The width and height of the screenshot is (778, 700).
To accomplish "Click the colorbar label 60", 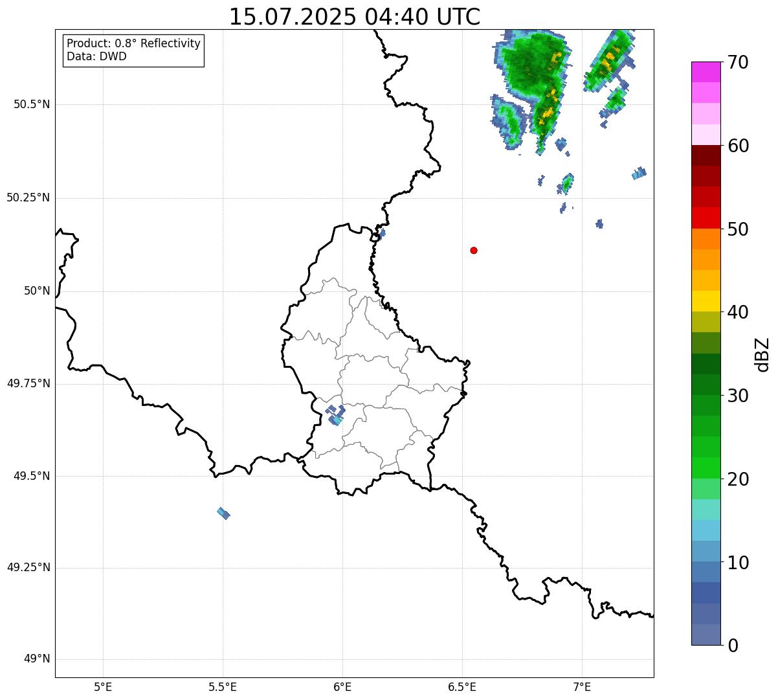I will tap(738, 146).
